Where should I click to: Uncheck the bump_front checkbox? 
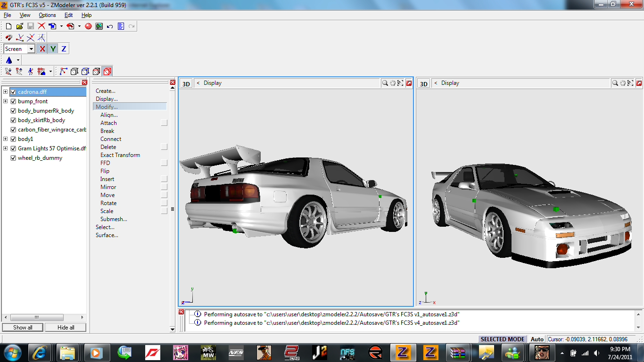coord(13,101)
